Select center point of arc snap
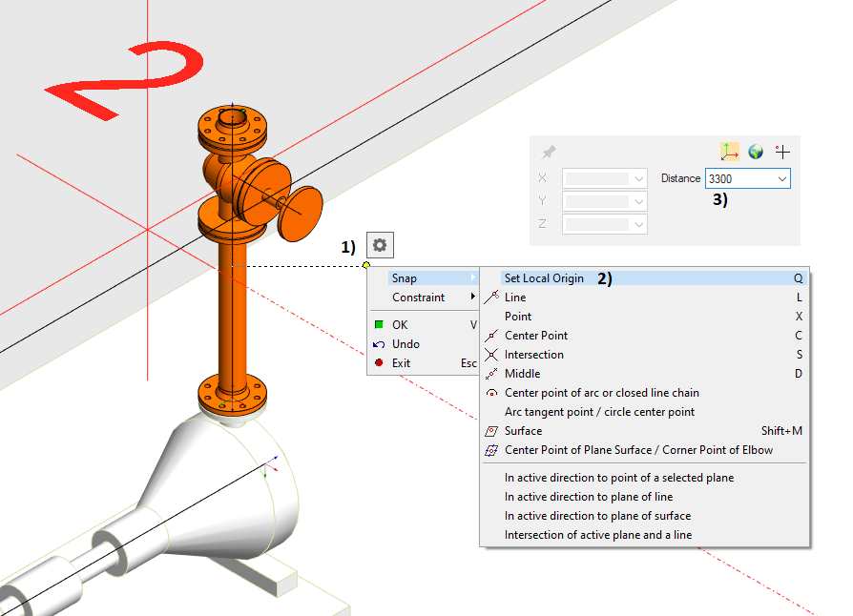 [x=601, y=393]
